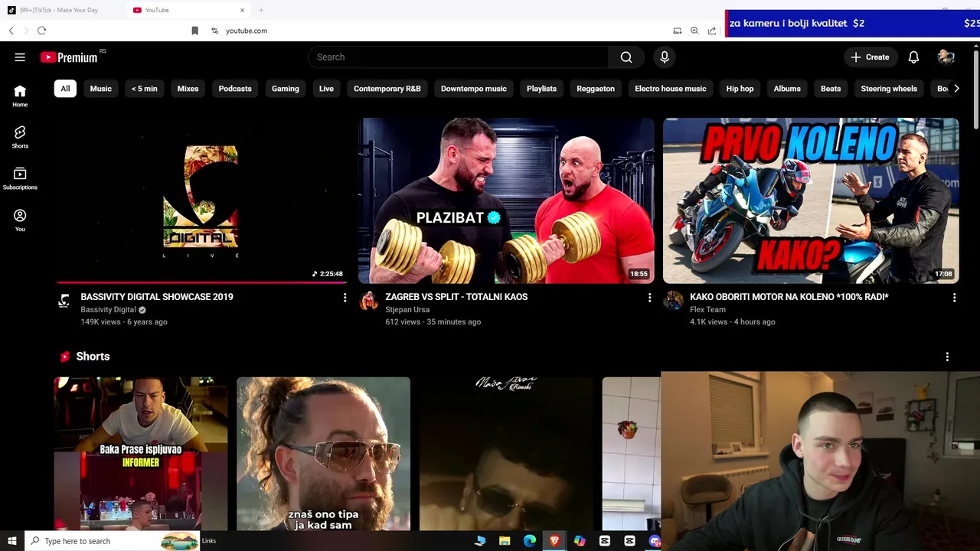Select the Reggaeton filter chip
980x551 pixels.
pyautogui.click(x=596, y=89)
